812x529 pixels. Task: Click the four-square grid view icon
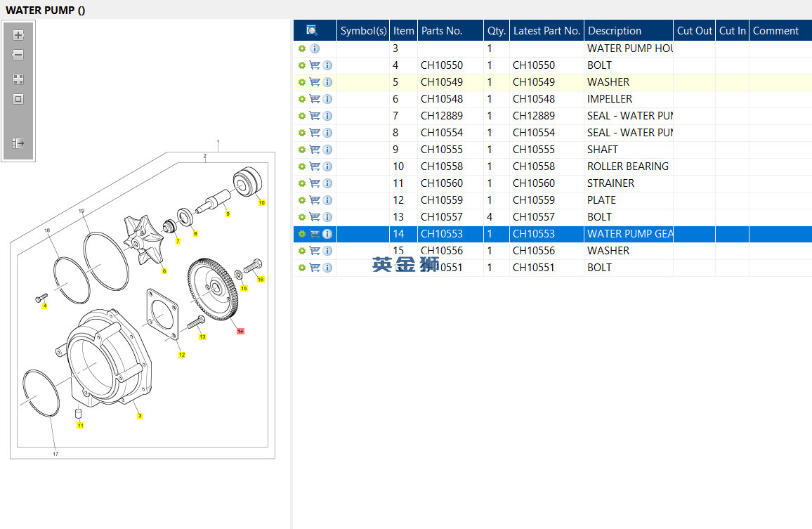(18, 79)
